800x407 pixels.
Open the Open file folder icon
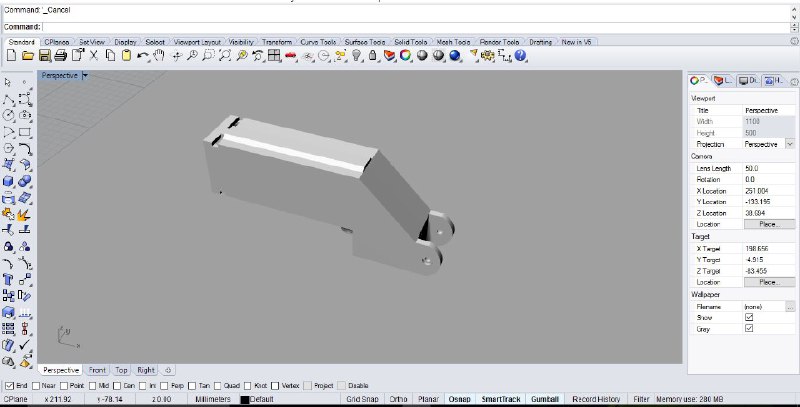(27, 56)
